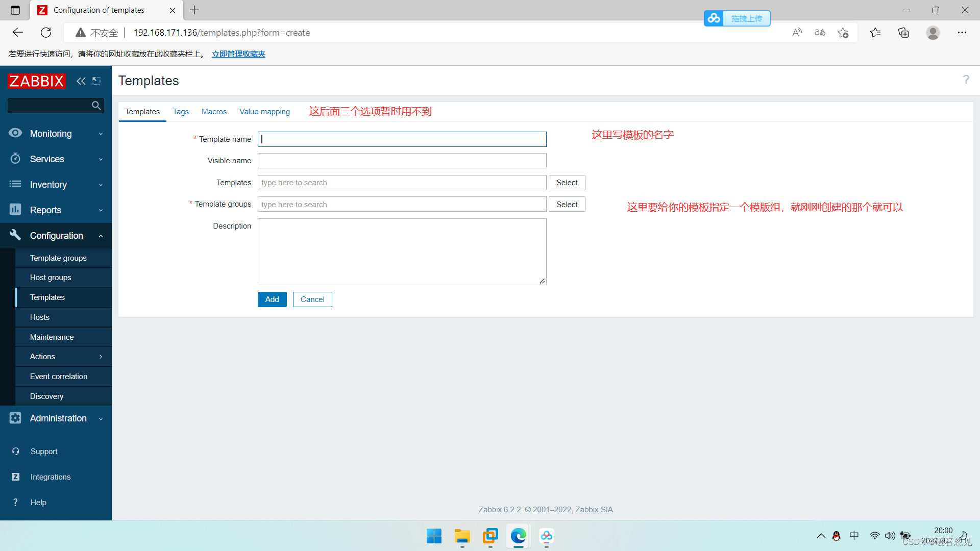Screen dimensions: 980x551
Task: Click Select button for Template groups
Action: click(566, 204)
